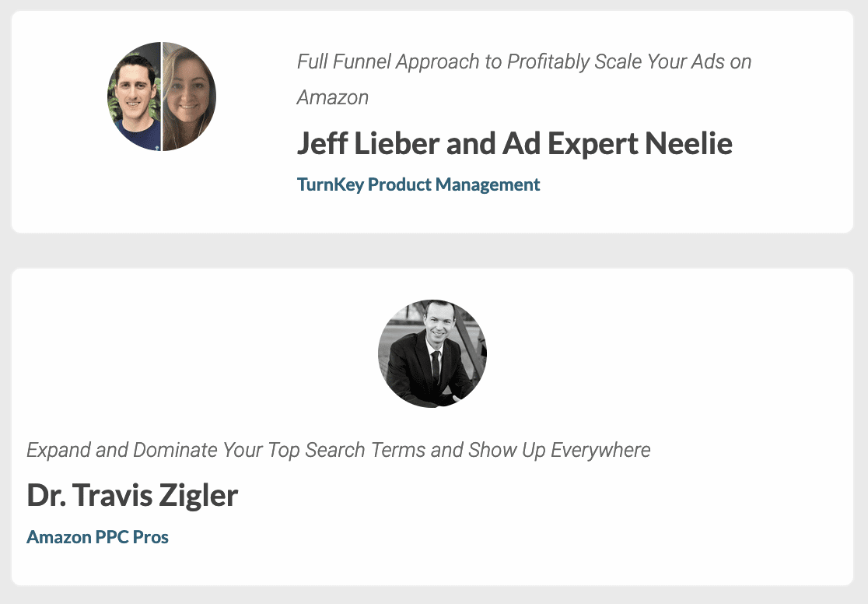Viewport: 868px width, 604px height.
Task: Click the gray gap between the speaker cards
Action: pos(432,251)
